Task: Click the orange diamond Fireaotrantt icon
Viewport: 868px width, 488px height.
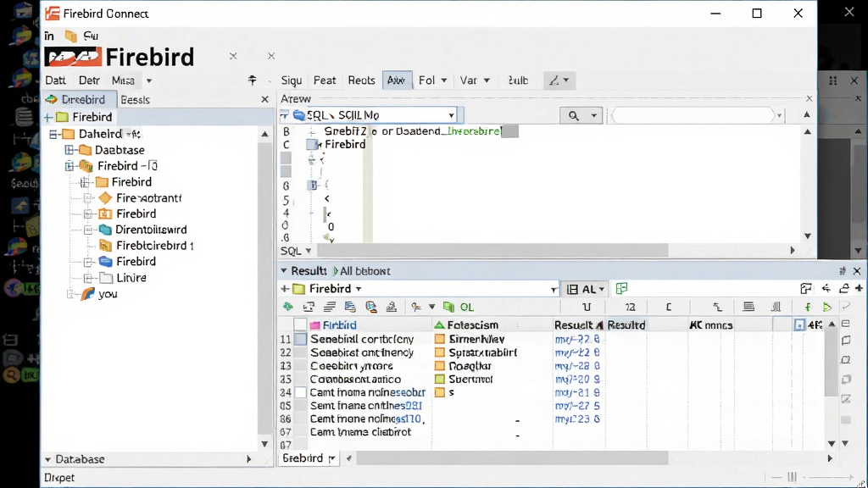Action: 105,197
